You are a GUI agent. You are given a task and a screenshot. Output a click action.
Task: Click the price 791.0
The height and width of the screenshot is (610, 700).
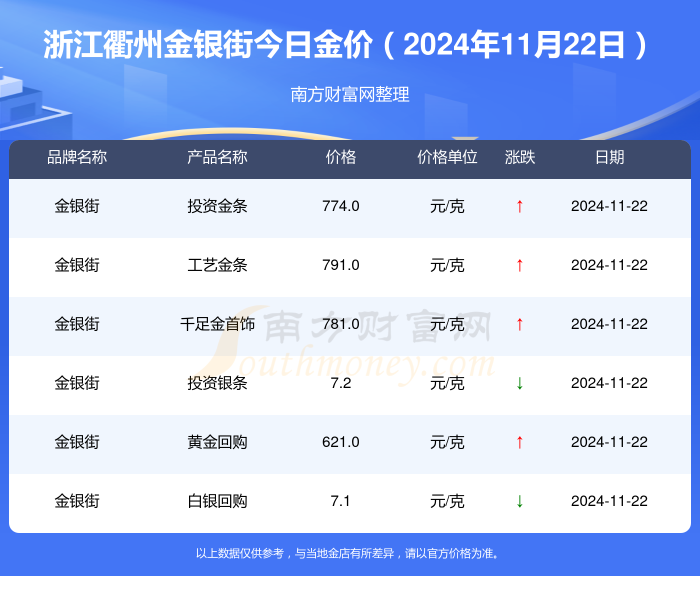pos(340,265)
